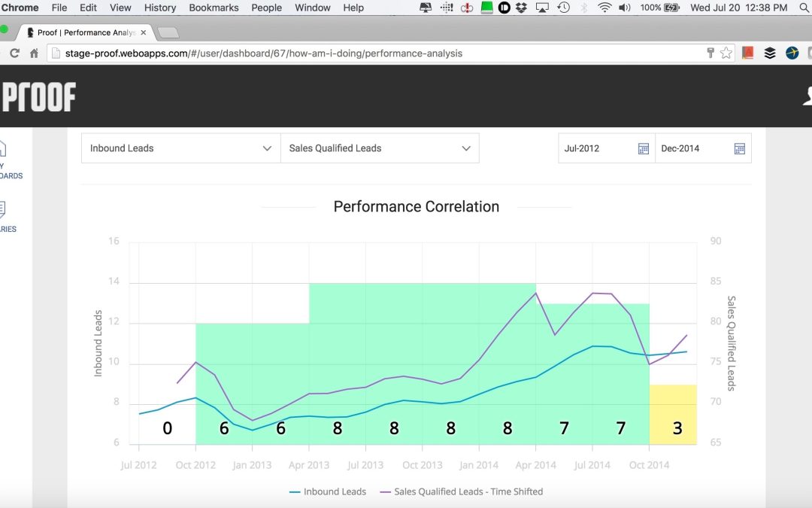Close the Proof Performance Analysis tab

pos(144,32)
